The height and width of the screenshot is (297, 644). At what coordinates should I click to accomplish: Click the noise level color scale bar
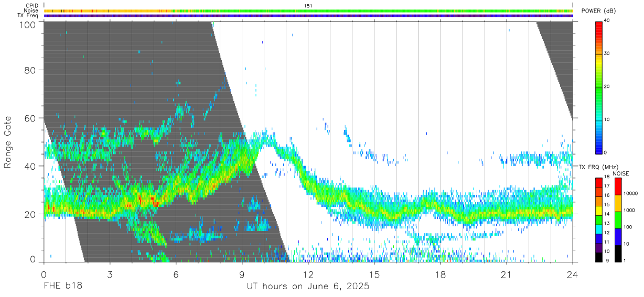click(617, 220)
